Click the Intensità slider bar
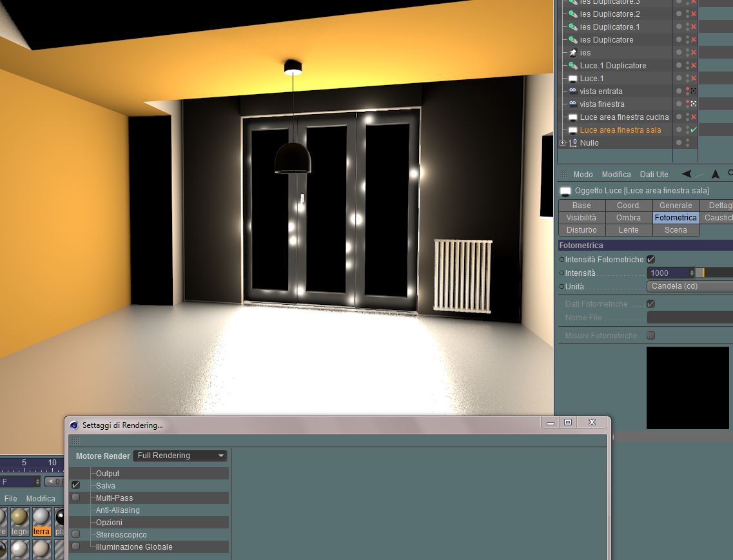The width and height of the screenshot is (733, 560). (714, 273)
